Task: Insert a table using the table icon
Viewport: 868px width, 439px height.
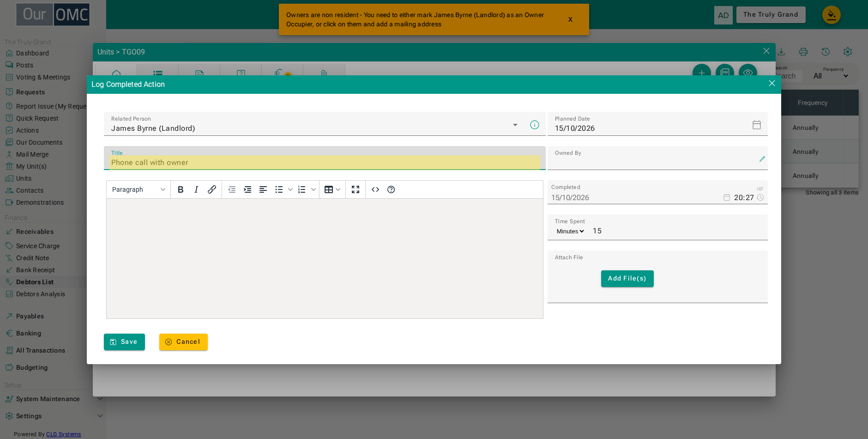Action: pyautogui.click(x=329, y=189)
